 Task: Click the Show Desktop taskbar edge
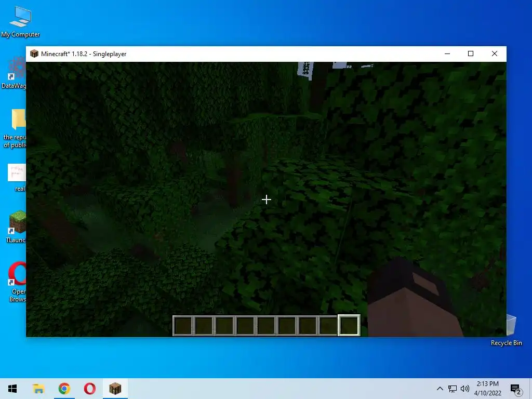tap(530, 389)
